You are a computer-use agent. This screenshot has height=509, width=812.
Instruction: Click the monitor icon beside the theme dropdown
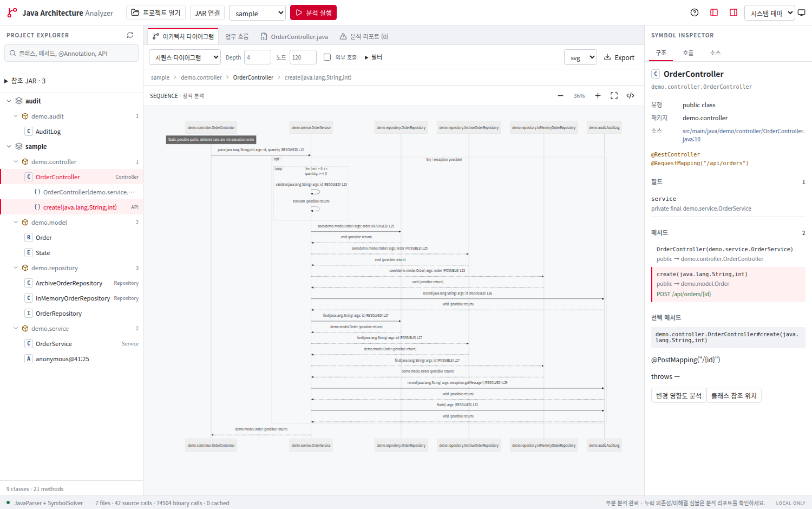802,13
